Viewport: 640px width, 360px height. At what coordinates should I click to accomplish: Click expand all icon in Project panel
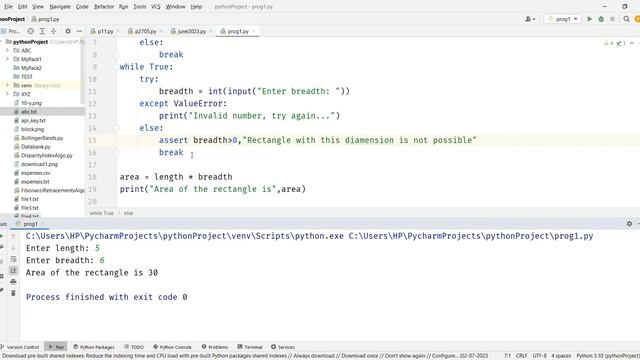42,31
